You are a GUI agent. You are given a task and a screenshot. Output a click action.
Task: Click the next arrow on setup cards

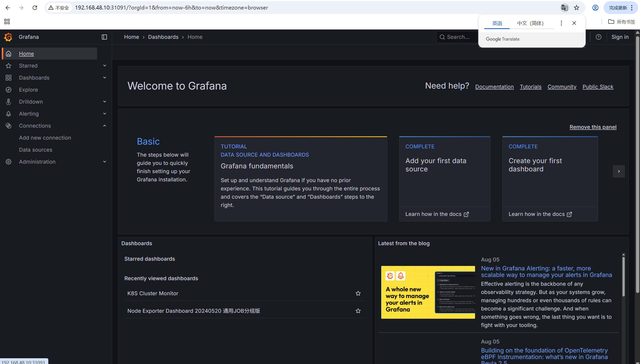tap(619, 171)
